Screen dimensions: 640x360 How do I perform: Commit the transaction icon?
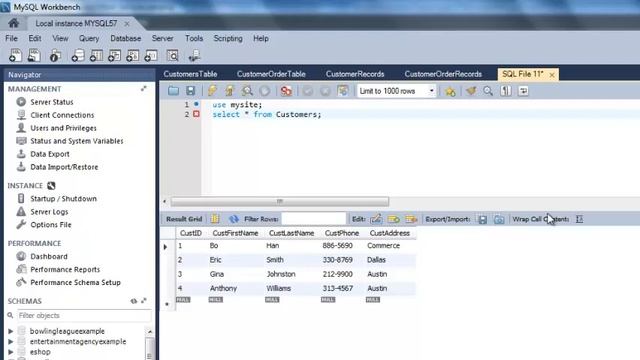tap(308, 91)
